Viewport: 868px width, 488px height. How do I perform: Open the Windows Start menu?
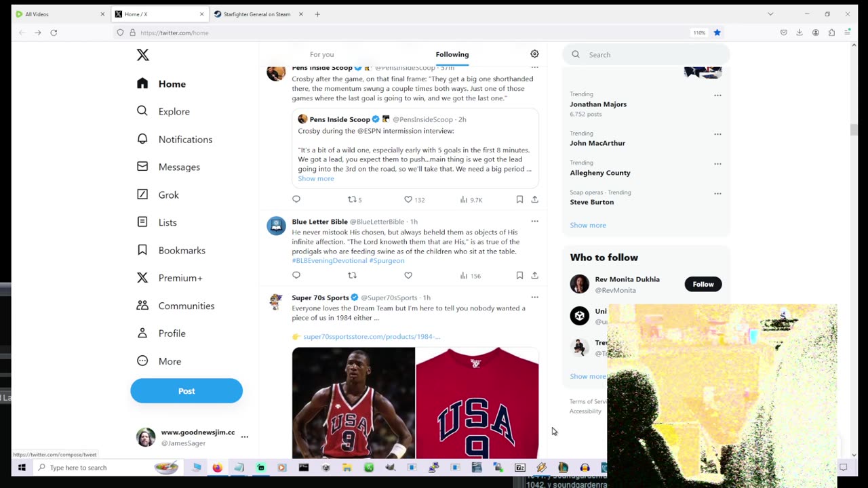(x=22, y=467)
